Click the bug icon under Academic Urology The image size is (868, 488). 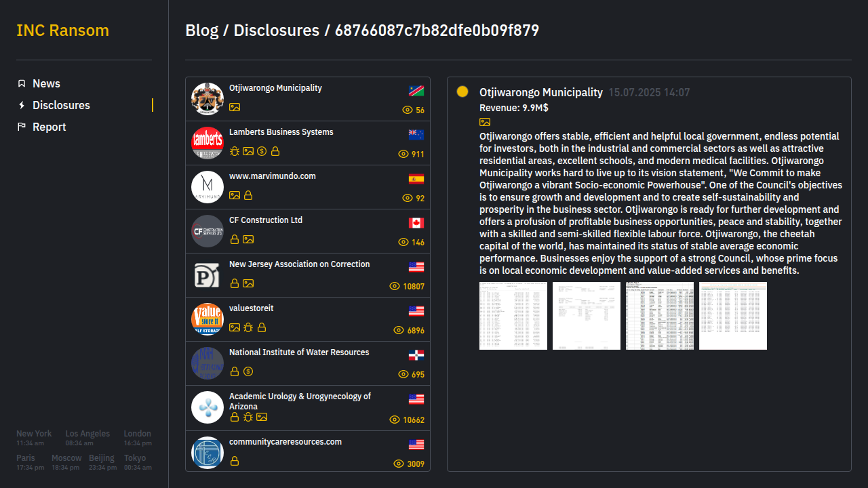(248, 417)
